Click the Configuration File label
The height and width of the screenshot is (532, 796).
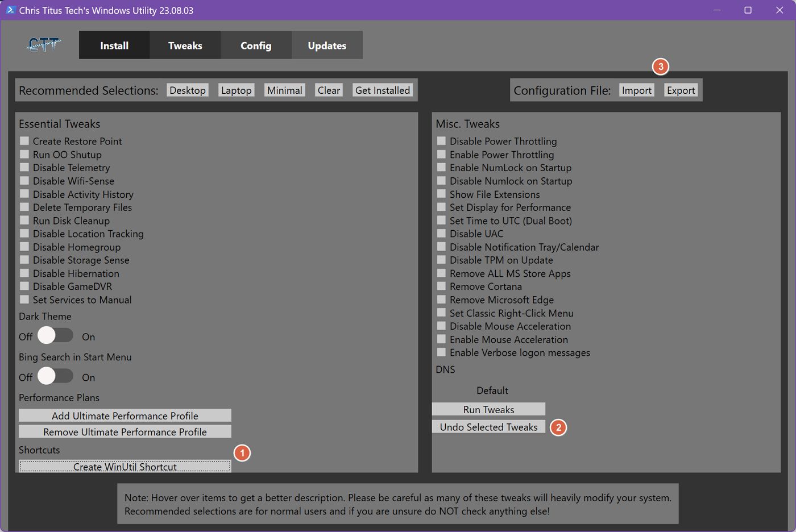coord(562,90)
